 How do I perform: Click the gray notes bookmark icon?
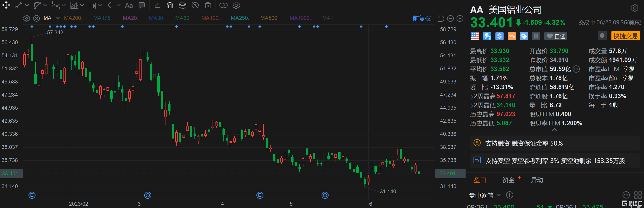click(x=536, y=36)
